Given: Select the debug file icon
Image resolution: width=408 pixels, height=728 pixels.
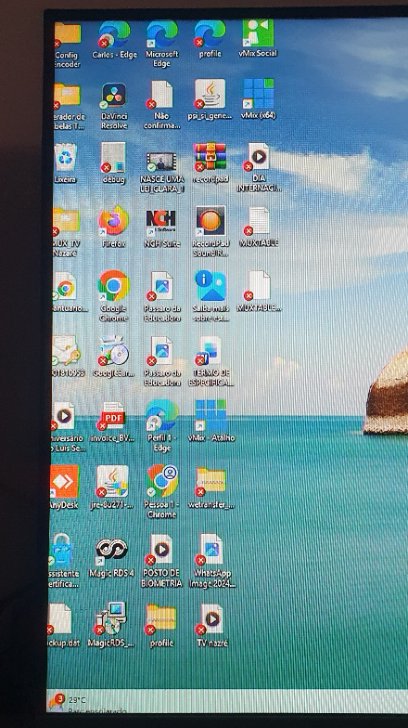Looking at the screenshot, I should point(113,163).
